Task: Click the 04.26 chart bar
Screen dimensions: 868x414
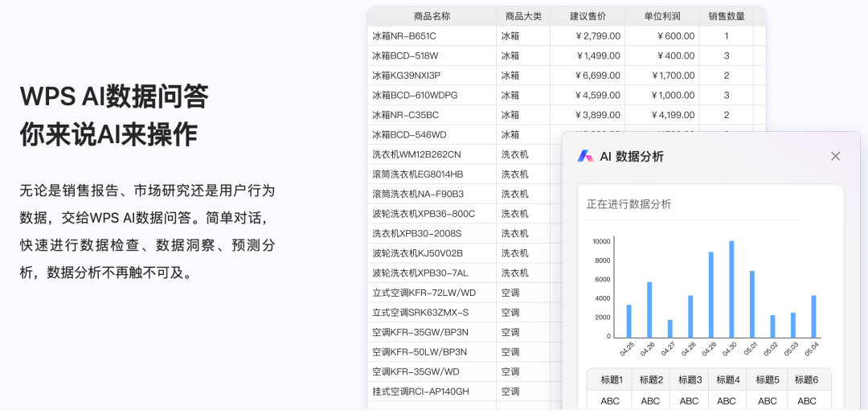Action: coord(649,310)
